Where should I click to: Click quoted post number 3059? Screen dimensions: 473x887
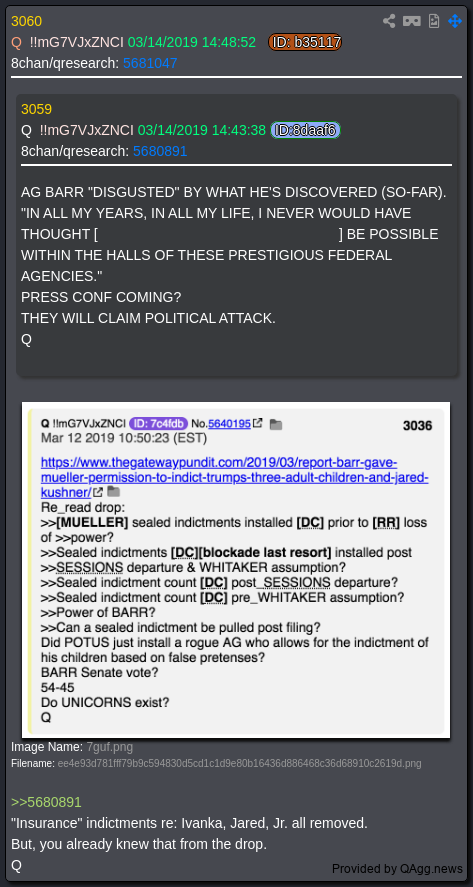(x=36, y=110)
